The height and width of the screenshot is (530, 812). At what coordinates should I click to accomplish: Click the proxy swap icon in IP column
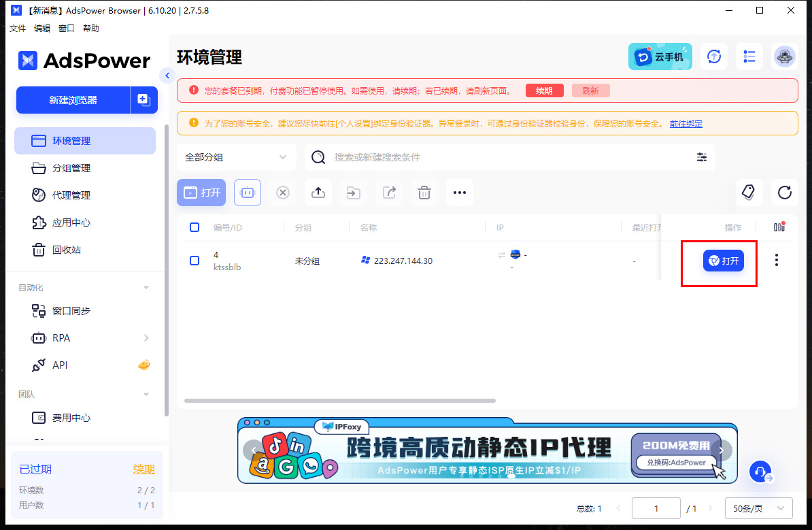(501, 255)
